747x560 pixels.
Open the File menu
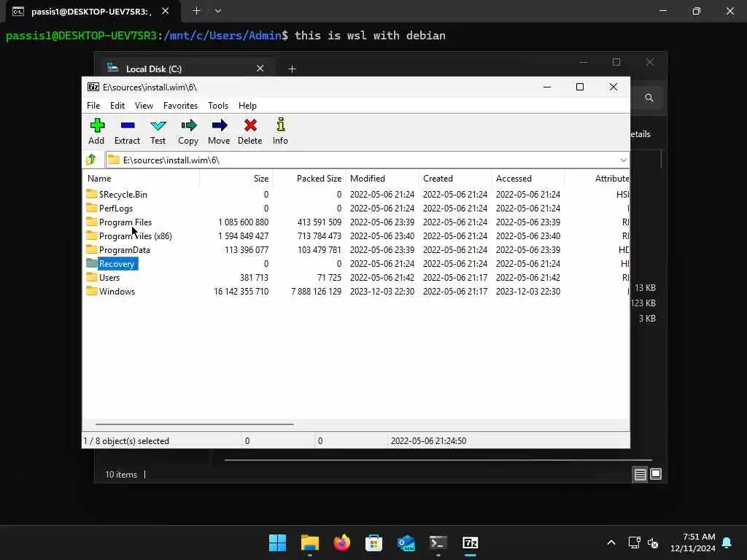(93, 105)
